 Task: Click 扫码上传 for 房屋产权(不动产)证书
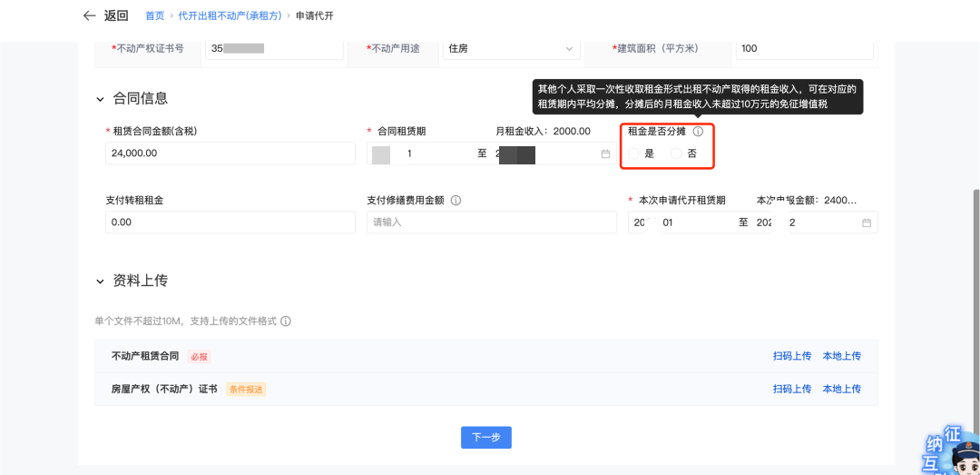pyautogui.click(x=792, y=389)
